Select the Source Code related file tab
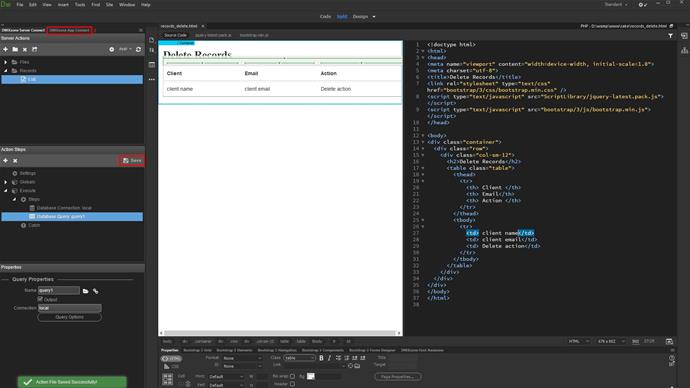Screen dimensions: 690x388 pos(175,35)
